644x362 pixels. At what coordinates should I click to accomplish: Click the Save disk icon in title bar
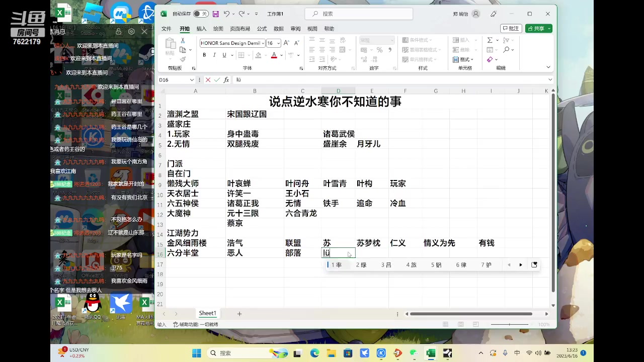[216, 14]
